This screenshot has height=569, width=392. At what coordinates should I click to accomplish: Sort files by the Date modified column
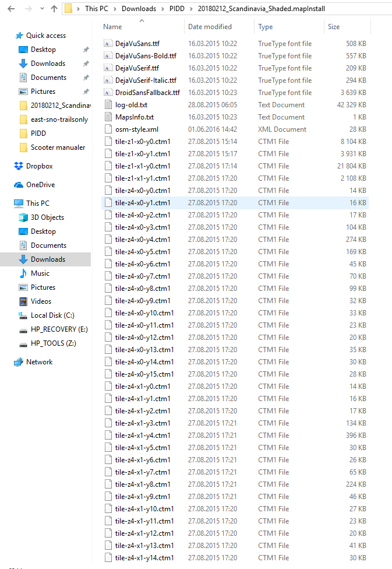pos(210,27)
